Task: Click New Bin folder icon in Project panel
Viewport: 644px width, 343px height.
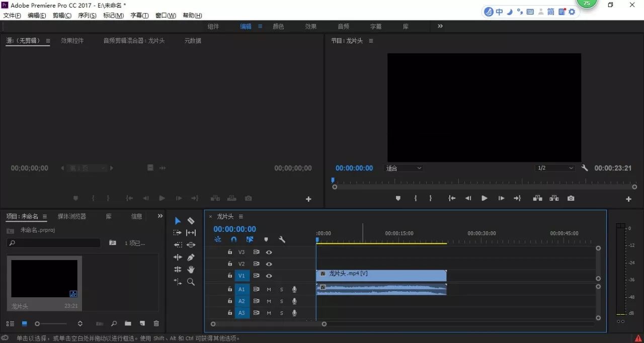Action: click(128, 323)
